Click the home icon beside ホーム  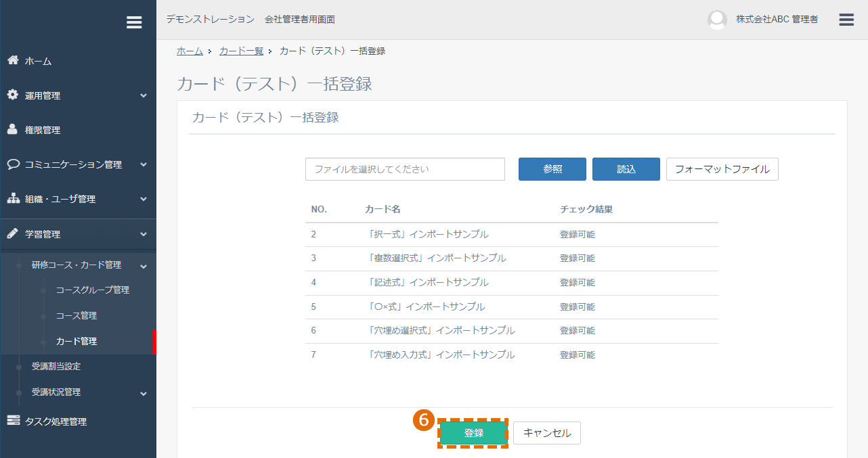pos(13,60)
